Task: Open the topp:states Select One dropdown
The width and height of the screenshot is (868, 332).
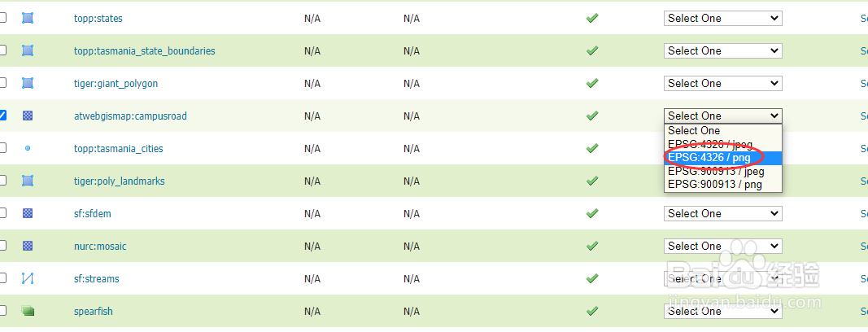Action: click(723, 18)
